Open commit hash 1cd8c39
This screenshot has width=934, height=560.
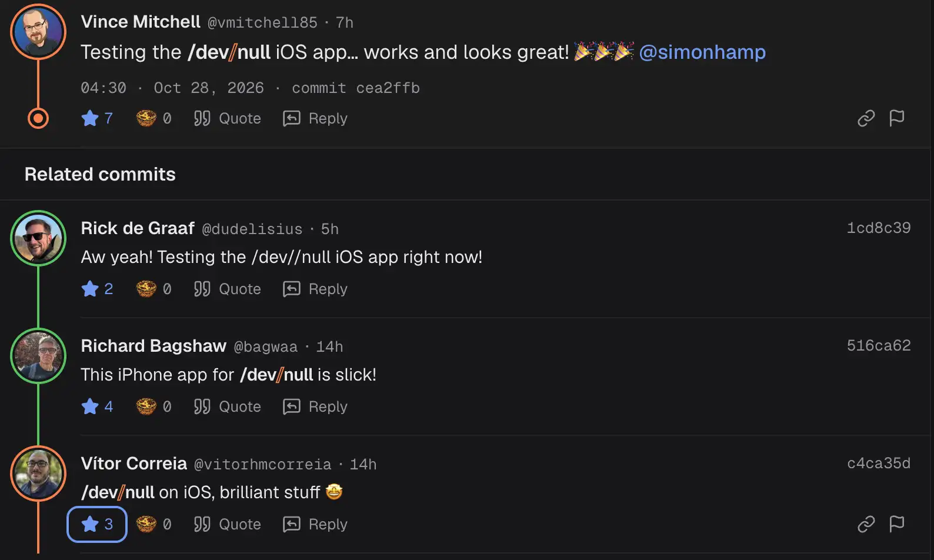click(x=879, y=228)
